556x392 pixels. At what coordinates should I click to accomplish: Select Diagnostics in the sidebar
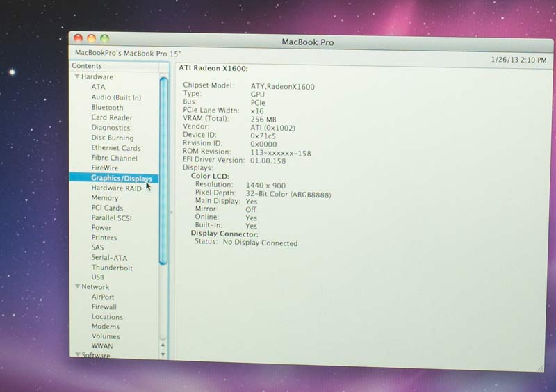(111, 128)
